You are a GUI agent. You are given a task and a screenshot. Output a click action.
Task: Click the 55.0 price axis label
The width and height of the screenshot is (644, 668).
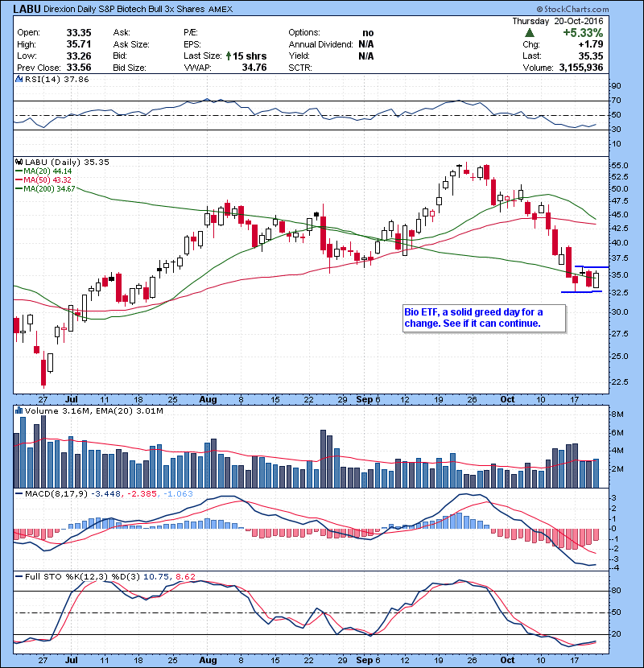(x=620, y=165)
